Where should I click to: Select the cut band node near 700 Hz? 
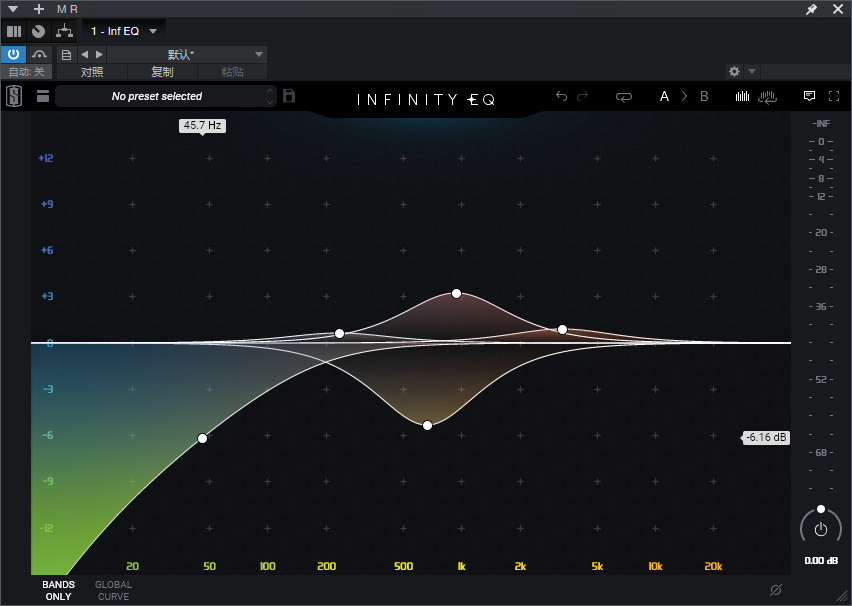(428, 425)
